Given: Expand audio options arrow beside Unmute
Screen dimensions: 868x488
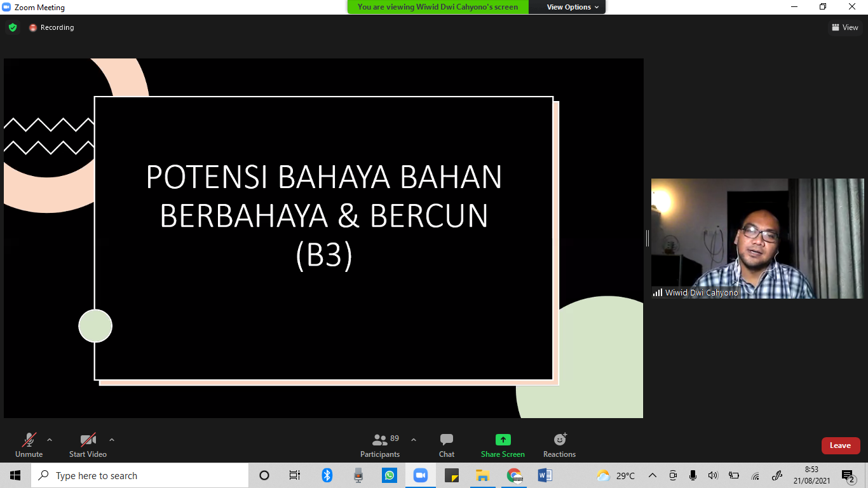Looking at the screenshot, I should pyautogui.click(x=50, y=440).
